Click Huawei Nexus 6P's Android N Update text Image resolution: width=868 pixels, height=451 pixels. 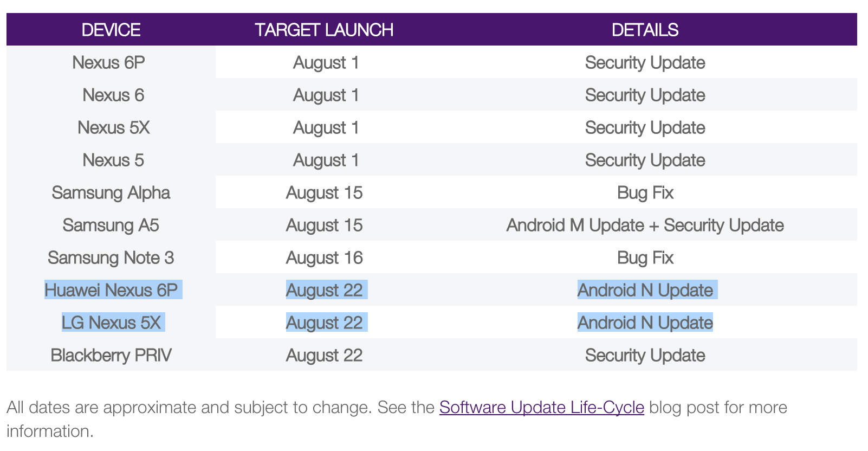point(645,290)
